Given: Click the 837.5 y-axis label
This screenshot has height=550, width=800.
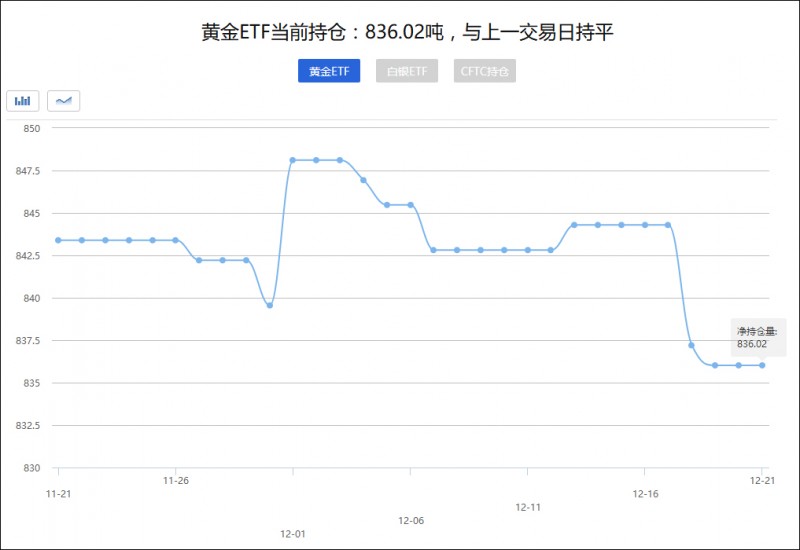Looking at the screenshot, I should click(28, 340).
